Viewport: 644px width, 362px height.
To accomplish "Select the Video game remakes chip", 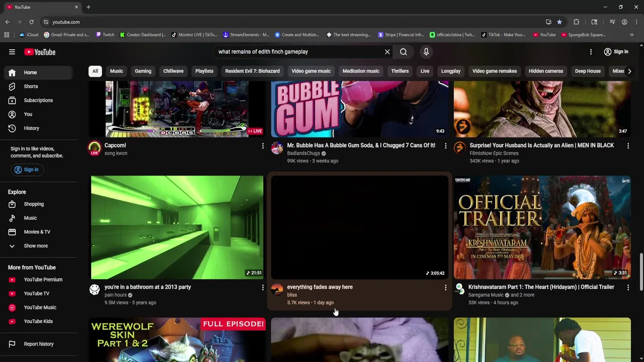I will 495,71.
